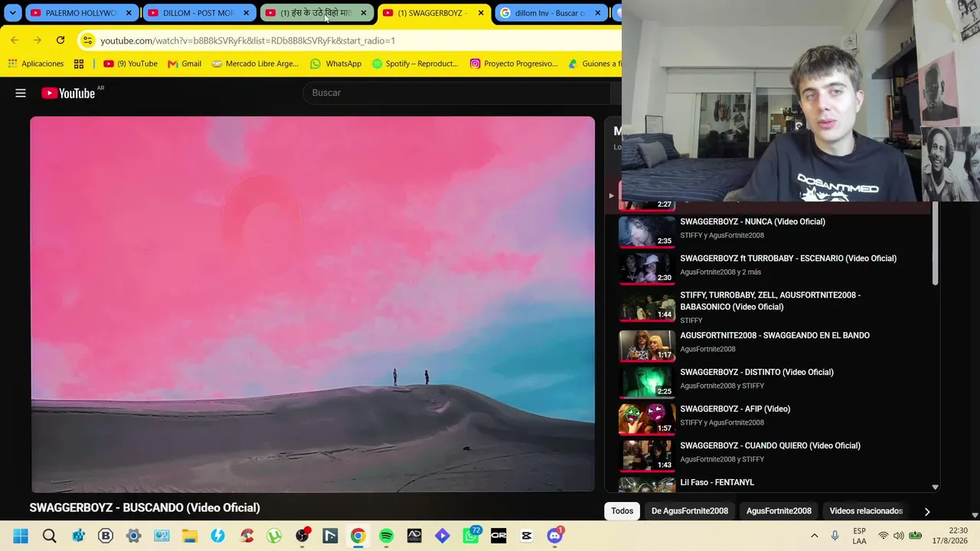Screen dimensions: 980x551
Task: Click the browser back arrow
Action: (x=15, y=41)
